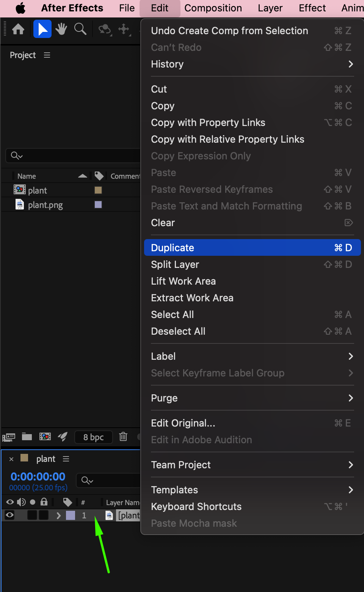Viewport: 364px width, 592px height.
Task: Select the Hand tool
Action: 61,29
